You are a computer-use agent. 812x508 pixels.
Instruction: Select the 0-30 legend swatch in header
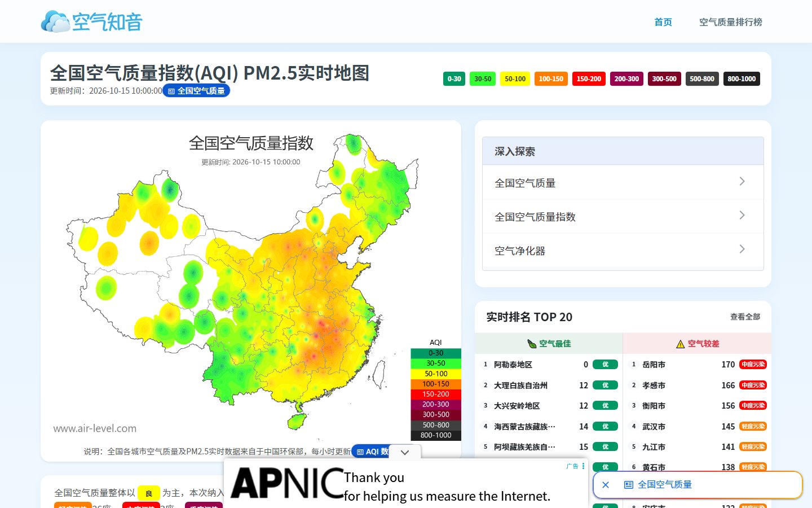[x=454, y=79]
